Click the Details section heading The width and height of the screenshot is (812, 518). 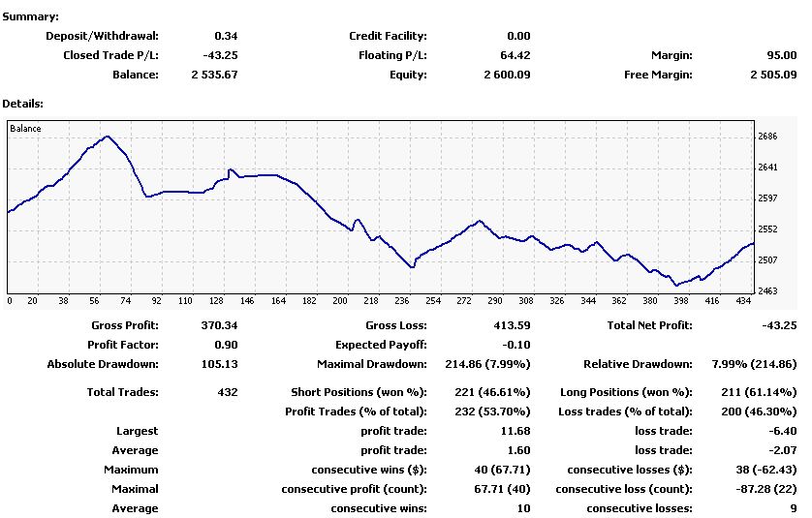pos(22,103)
